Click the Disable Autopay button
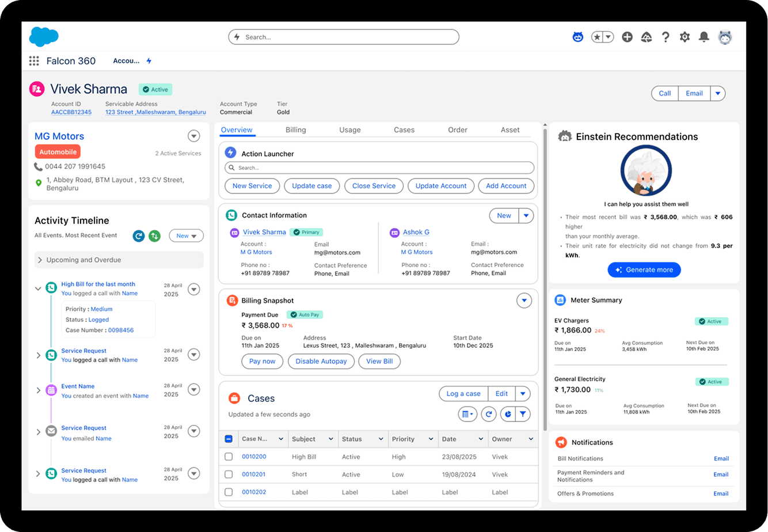 pyautogui.click(x=321, y=362)
